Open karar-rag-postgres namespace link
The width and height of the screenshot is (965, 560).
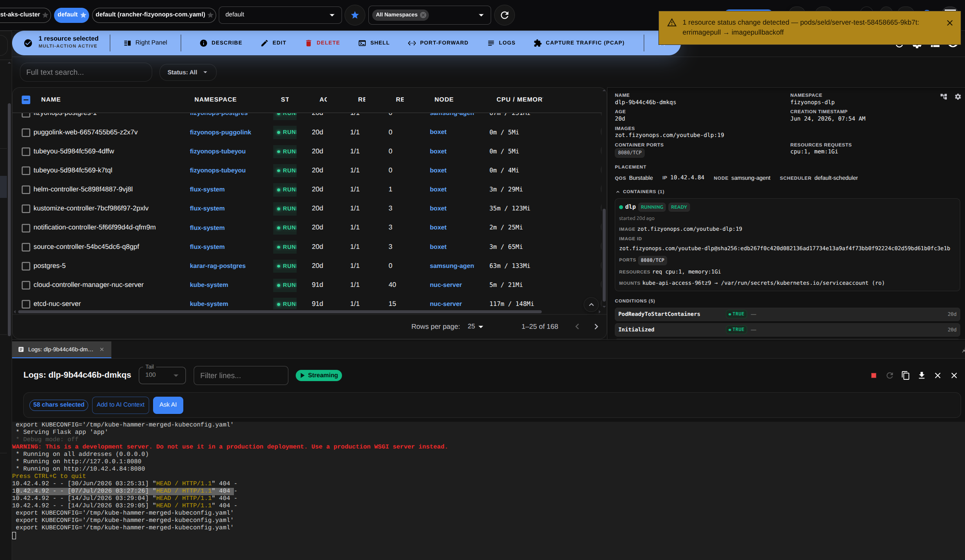pyautogui.click(x=217, y=266)
